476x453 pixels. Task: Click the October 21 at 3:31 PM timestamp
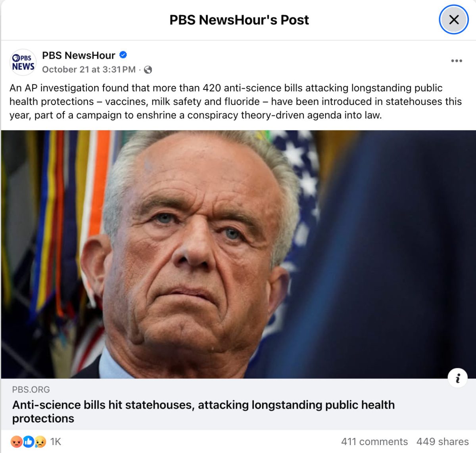89,70
